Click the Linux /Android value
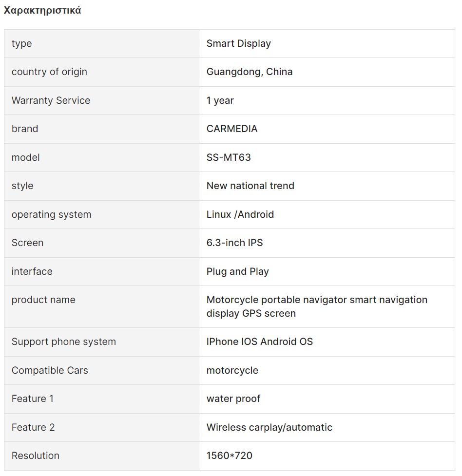The width and height of the screenshot is (462, 476). tap(240, 214)
